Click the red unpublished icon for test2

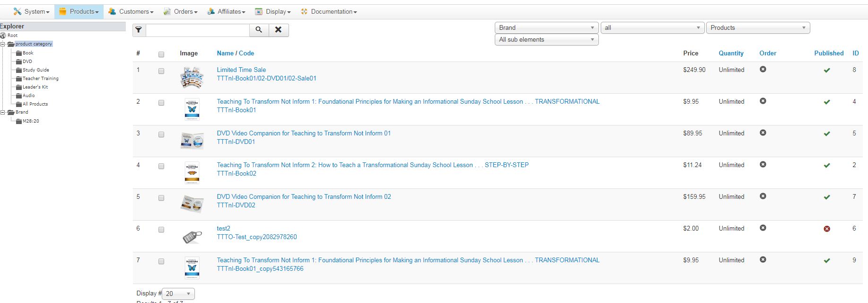point(826,229)
